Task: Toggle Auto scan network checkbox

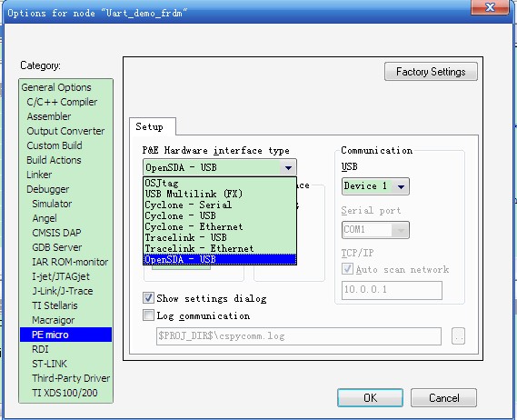Action: point(347,269)
